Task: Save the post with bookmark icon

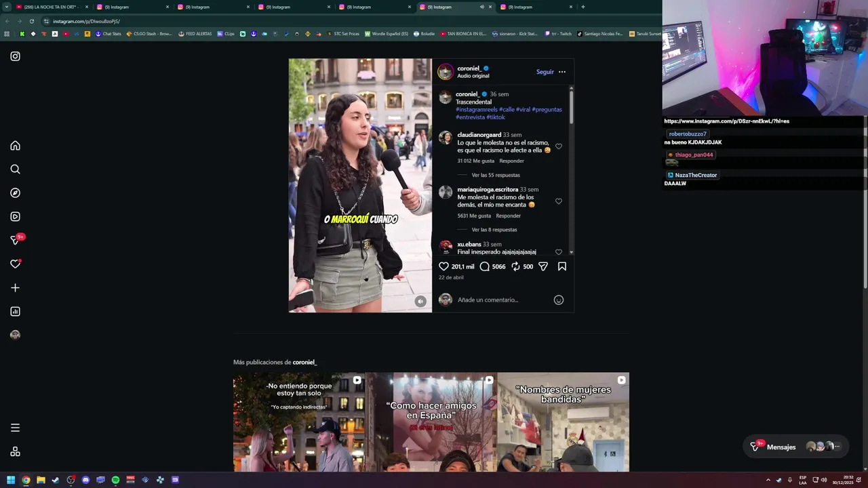Action: [562, 266]
